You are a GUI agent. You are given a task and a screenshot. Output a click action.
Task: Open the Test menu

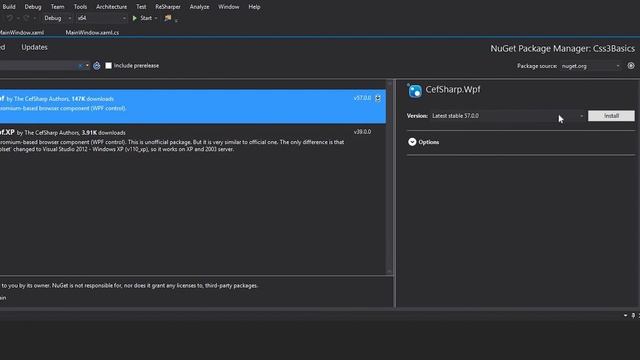click(x=141, y=7)
